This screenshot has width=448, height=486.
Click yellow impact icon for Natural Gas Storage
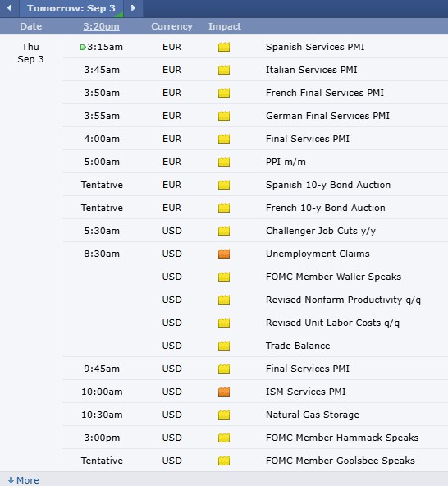pyautogui.click(x=224, y=415)
